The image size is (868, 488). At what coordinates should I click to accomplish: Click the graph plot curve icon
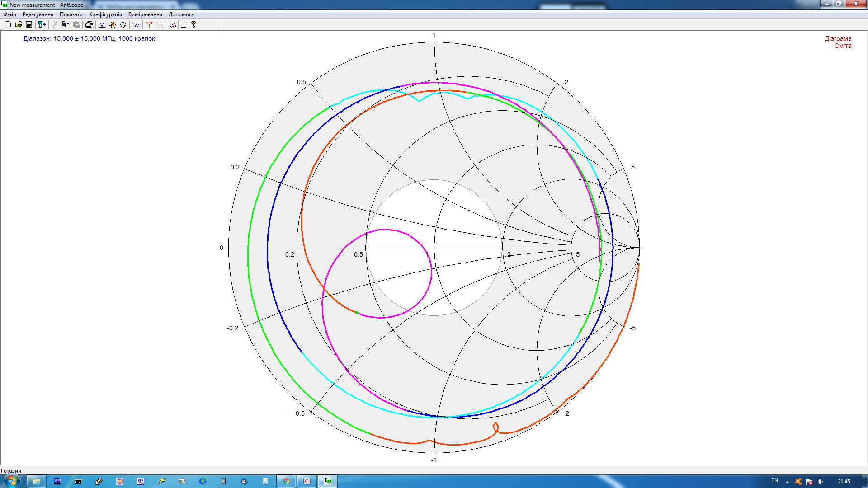102,24
